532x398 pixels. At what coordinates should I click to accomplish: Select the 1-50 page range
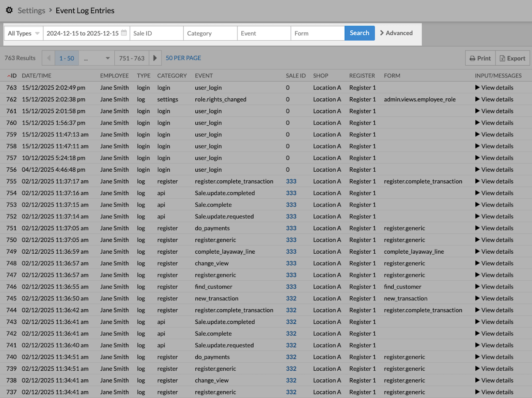[66, 58]
